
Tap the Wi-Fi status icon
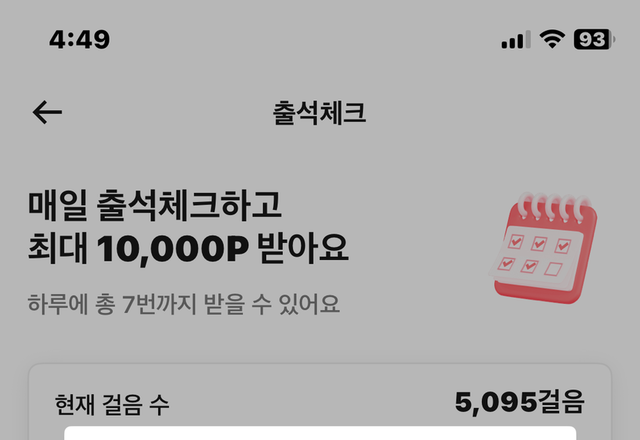coord(552,39)
